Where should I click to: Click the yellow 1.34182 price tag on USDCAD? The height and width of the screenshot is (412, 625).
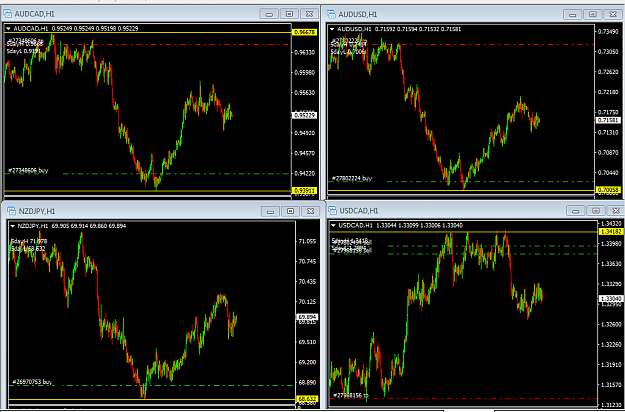[x=611, y=232]
